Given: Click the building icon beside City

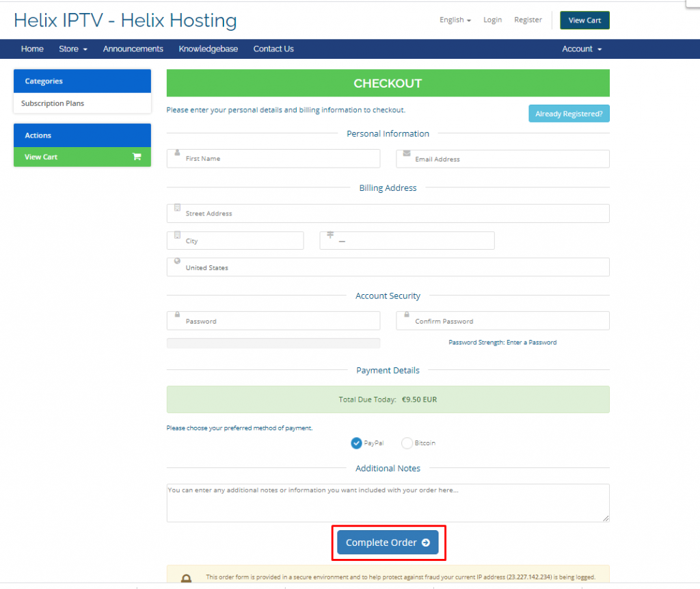Looking at the screenshot, I should coord(177,235).
